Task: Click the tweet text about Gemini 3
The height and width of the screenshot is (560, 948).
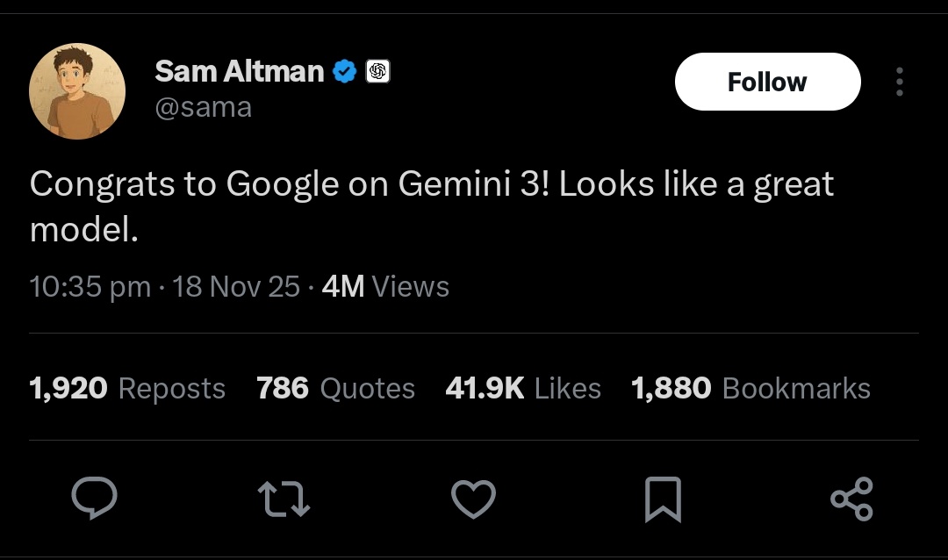Action: [x=430, y=207]
